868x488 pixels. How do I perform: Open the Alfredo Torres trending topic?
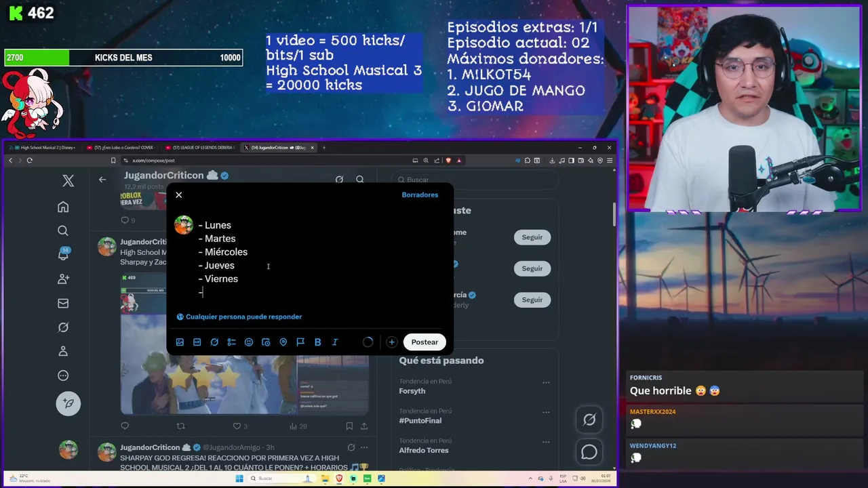[x=424, y=450]
